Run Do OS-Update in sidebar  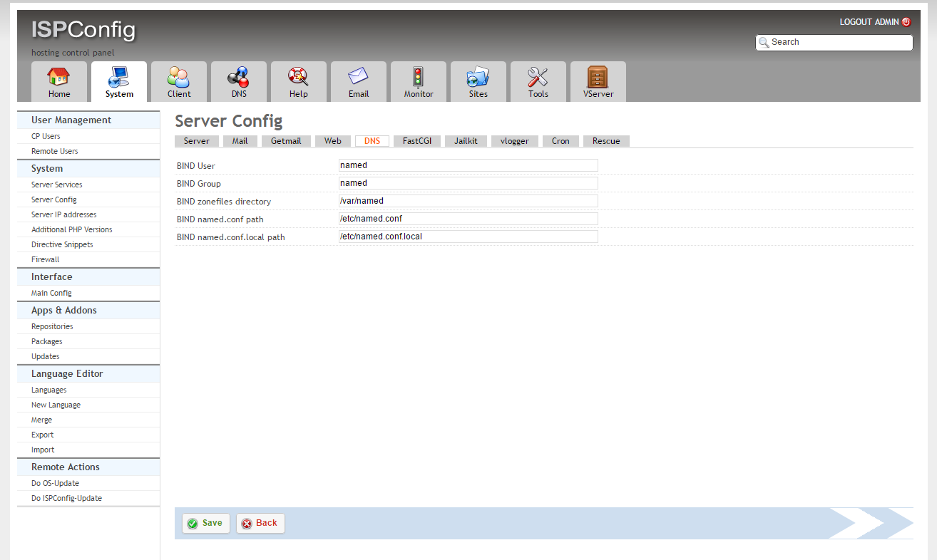(56, 483)
